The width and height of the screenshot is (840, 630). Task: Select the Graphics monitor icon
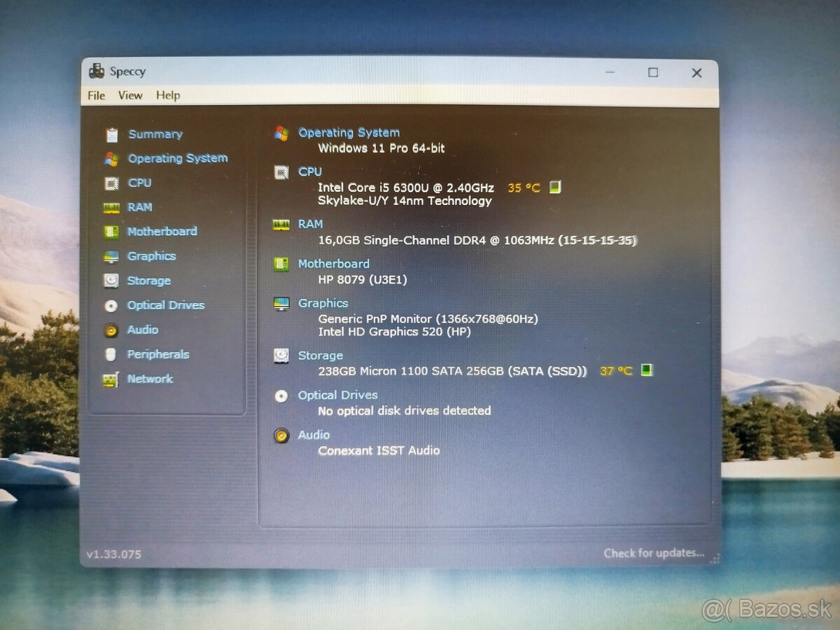pos(113,256)
